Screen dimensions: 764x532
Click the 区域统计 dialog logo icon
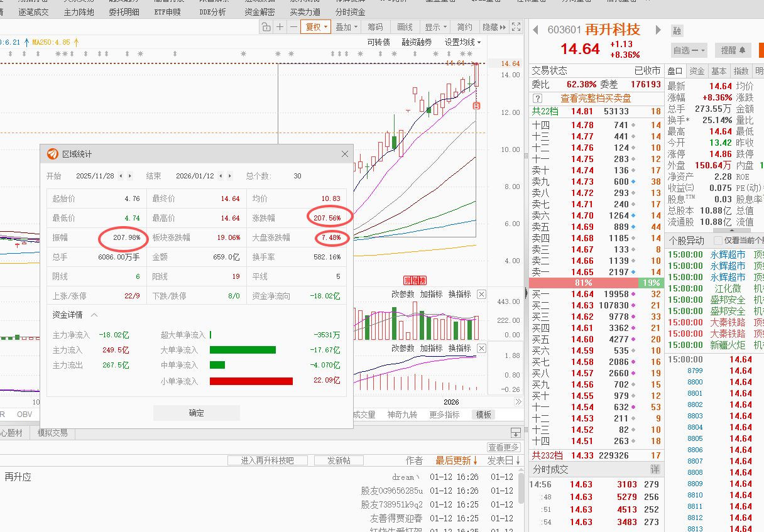[53, 154]
